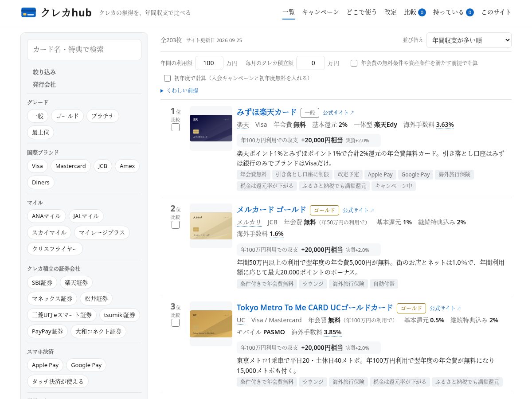Select the 大和コネクト証券 filter chip

coord(98,331)
